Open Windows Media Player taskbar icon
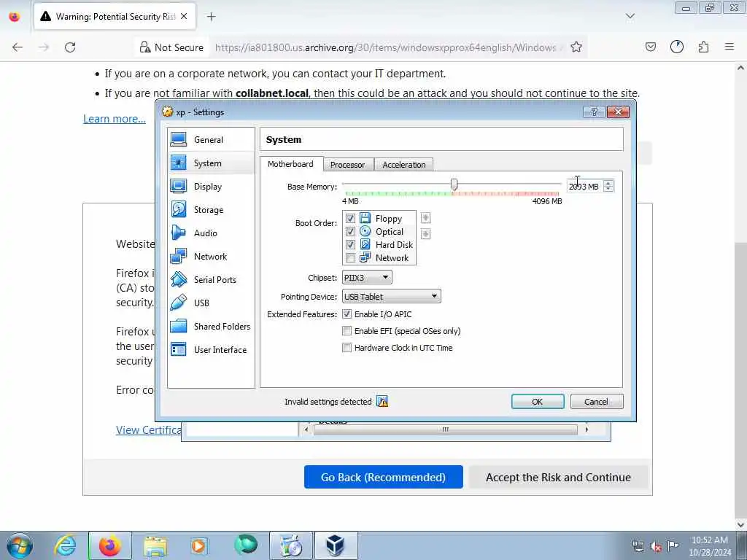 [198, 545]
